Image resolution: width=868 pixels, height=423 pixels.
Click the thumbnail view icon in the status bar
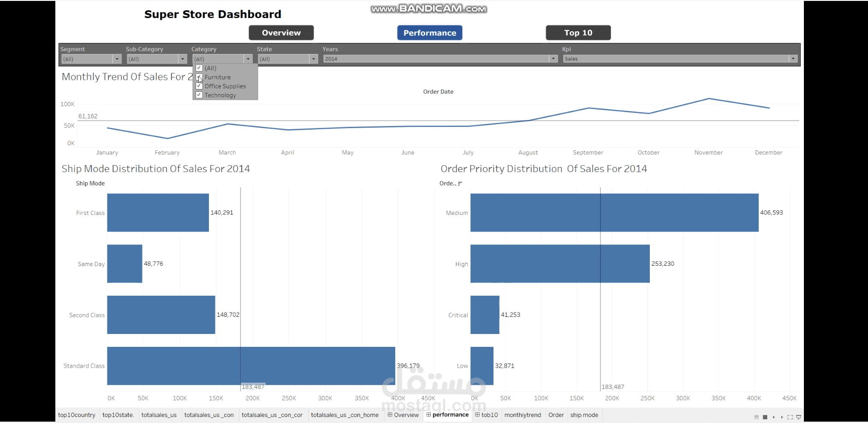(x=756, y=417)
